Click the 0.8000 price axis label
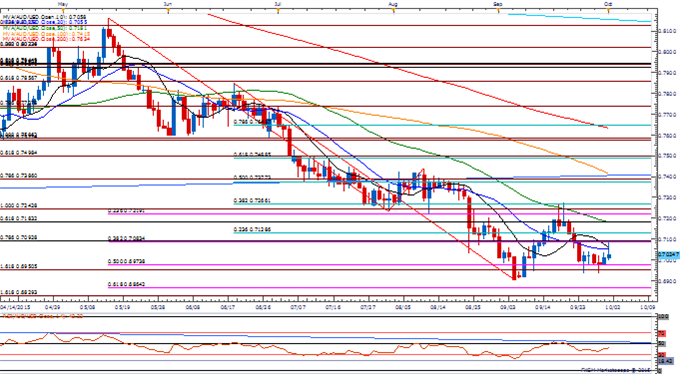This screenshot has width=680, height=374. tap(667, 52)
